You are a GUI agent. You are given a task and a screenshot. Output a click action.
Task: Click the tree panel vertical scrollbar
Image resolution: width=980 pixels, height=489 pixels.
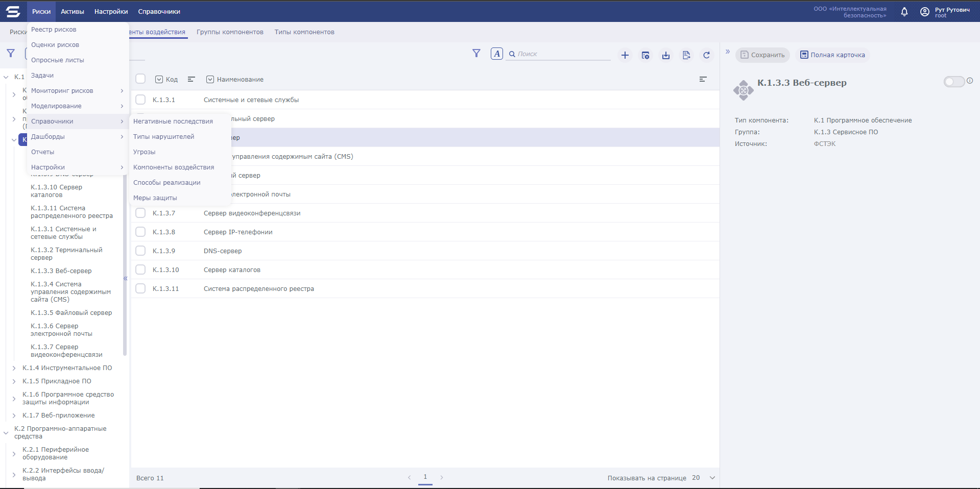tap(125, 265)
